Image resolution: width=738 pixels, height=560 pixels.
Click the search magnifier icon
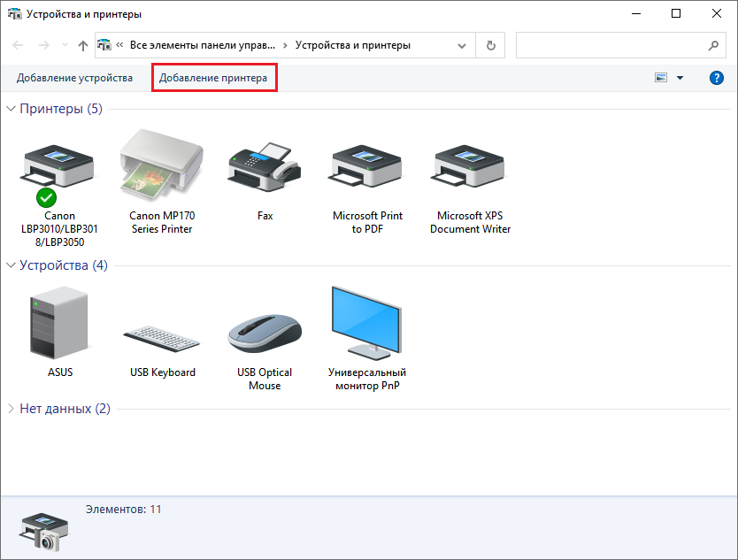[713, 45]
